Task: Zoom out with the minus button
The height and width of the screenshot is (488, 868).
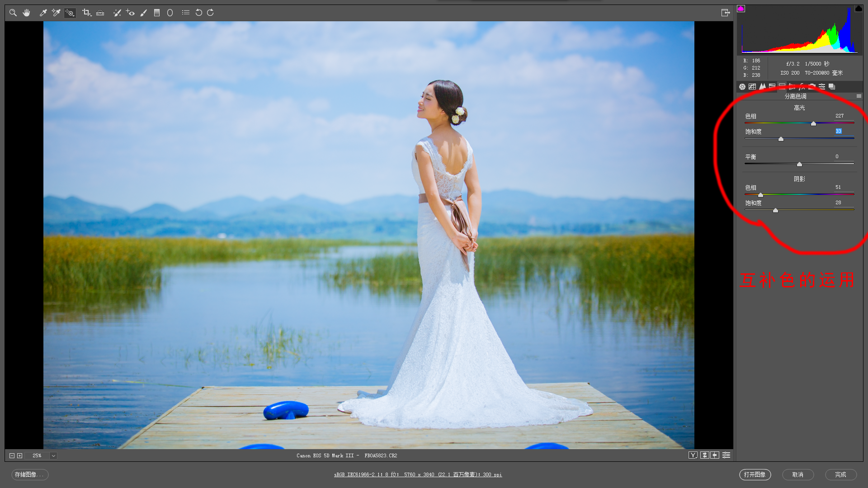Action: point(12,455)
